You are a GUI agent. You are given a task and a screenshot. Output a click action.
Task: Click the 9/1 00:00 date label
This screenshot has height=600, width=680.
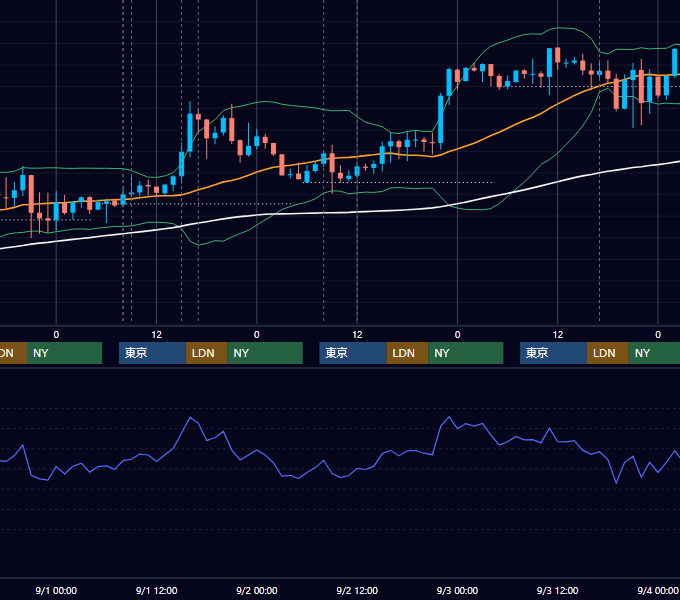tap(56, 590)
